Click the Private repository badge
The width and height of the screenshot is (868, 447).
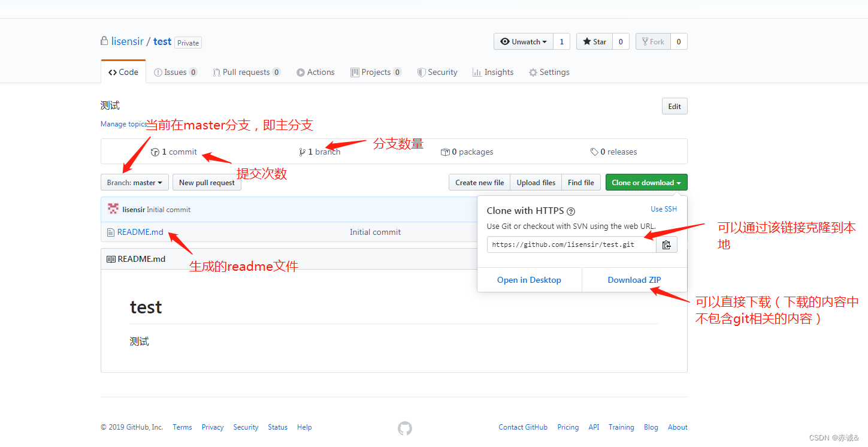click(188, 43)
